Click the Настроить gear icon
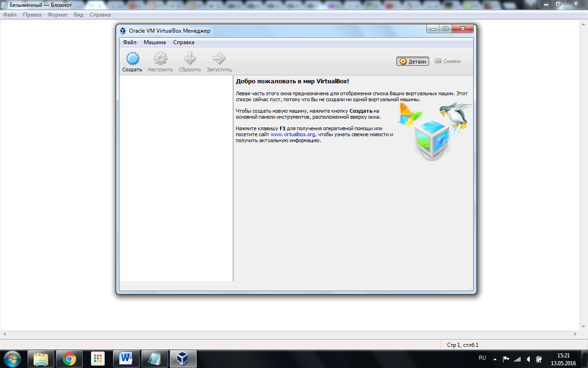 pyautogui.click(x=160, y=59)
